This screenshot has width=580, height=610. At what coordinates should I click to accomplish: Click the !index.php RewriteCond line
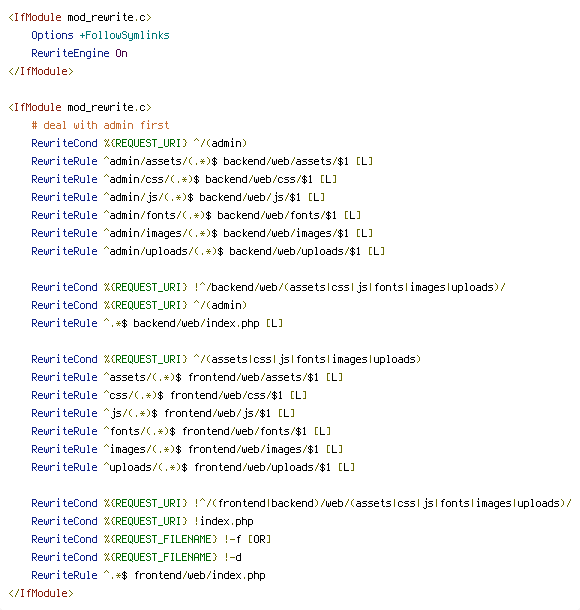point(142,521)
